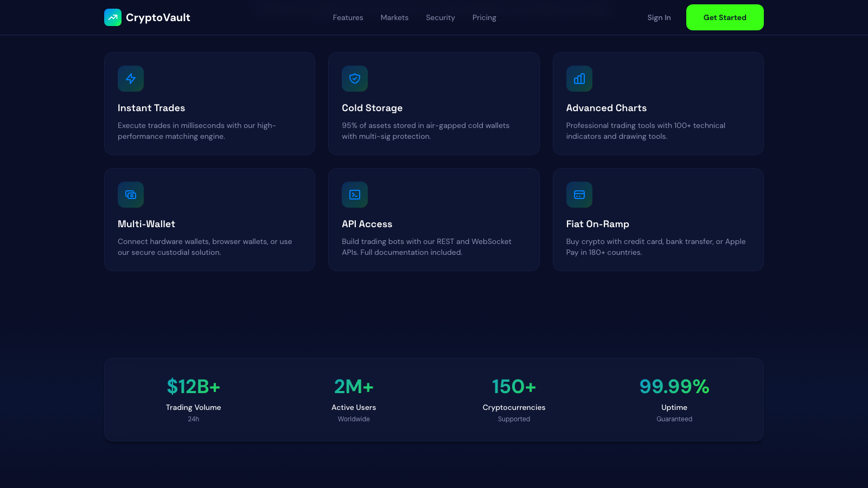This screenshot has height=488, width=868.
Task: Click the 150+ cryptocurrencies figure
Action: (x=514, y=387)
